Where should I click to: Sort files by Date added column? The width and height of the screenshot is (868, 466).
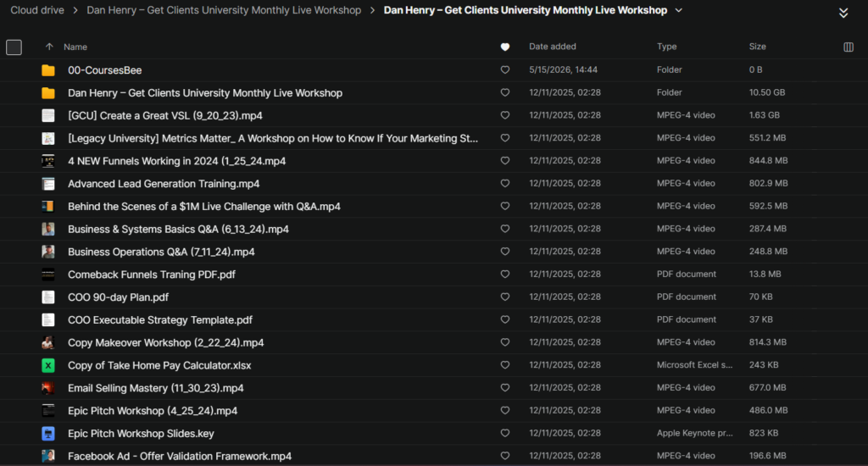pos(553,47)
